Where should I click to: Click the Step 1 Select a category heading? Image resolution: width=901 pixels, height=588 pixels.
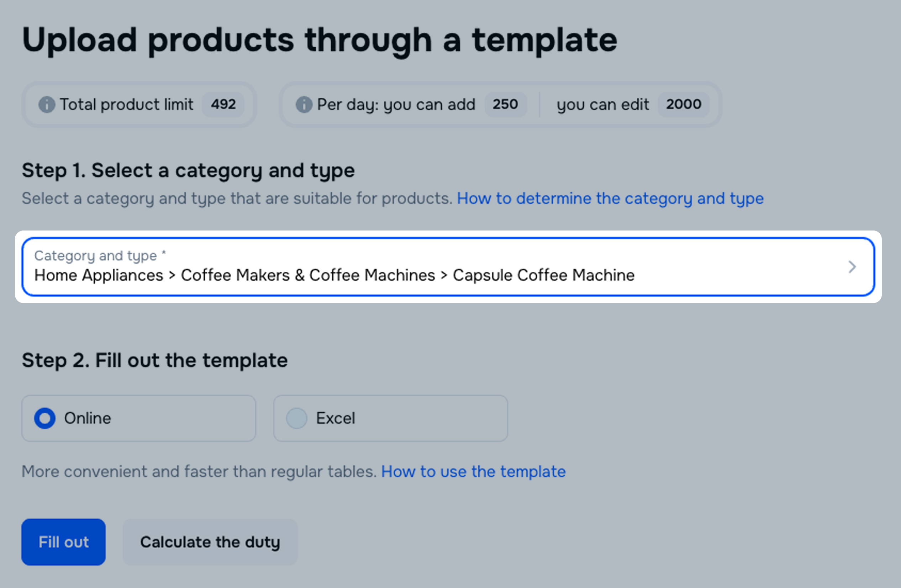(188, 170)
